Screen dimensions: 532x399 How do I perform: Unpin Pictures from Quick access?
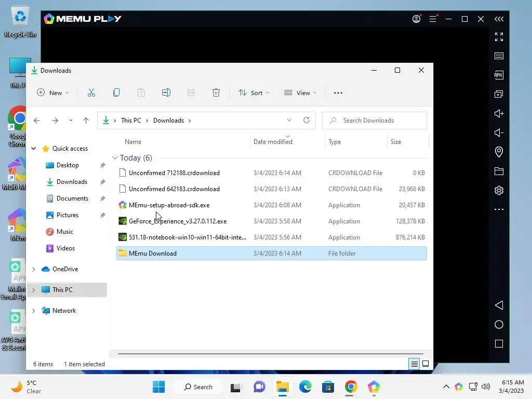(102, 215)
